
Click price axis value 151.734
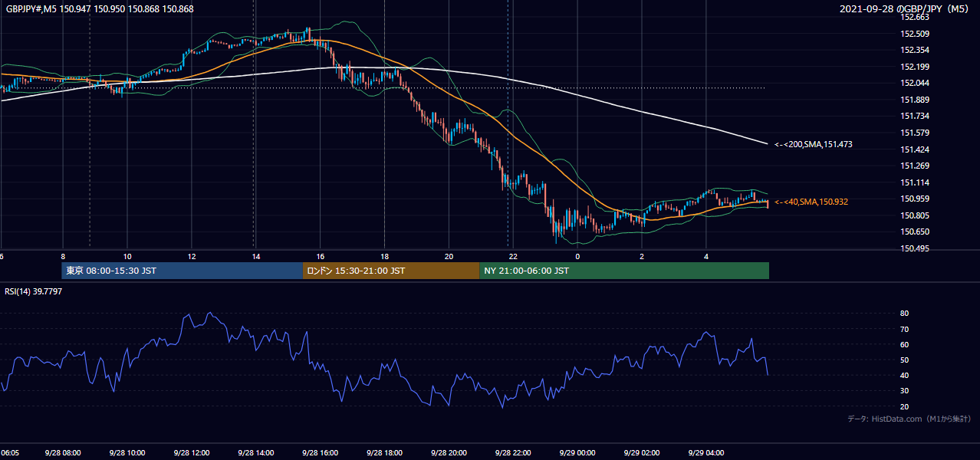(x=916, y=116)
